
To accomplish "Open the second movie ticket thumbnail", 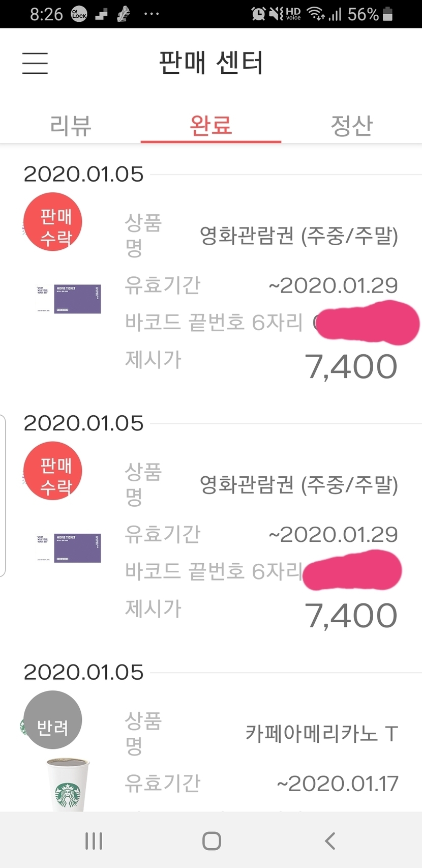I will 69,547.
